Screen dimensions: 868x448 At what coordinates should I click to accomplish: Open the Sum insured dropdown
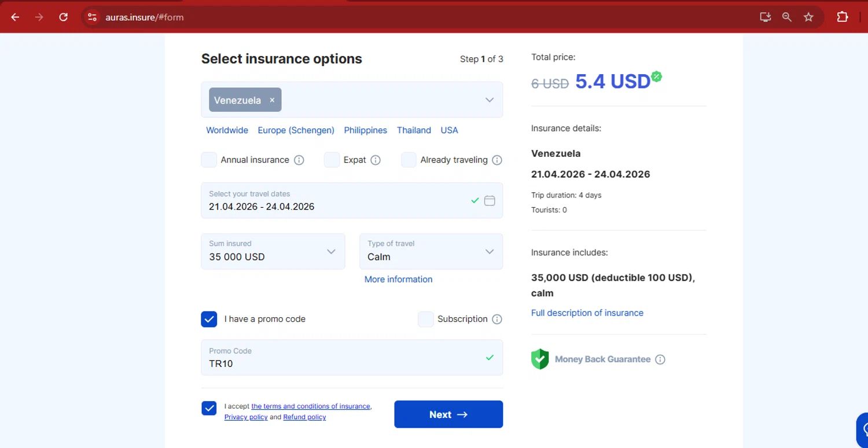tap(273, 251)
